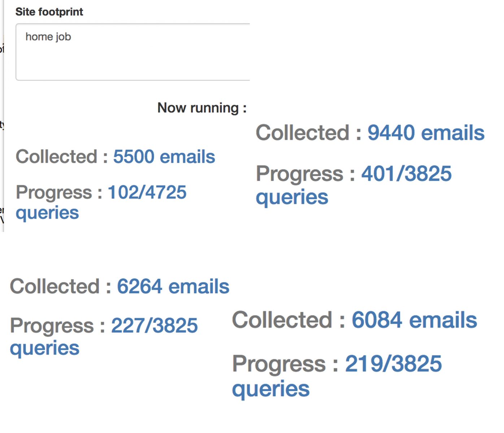This screenshot has height=433, width=504.
Task: Click the 5500 emails count
Action: tap(164, 157)
